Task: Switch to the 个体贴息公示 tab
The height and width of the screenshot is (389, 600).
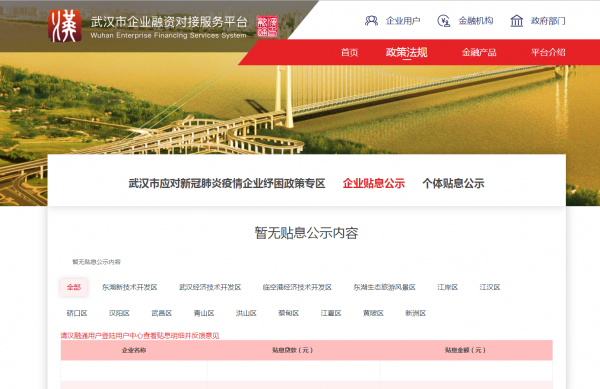Action: point(453,183)
